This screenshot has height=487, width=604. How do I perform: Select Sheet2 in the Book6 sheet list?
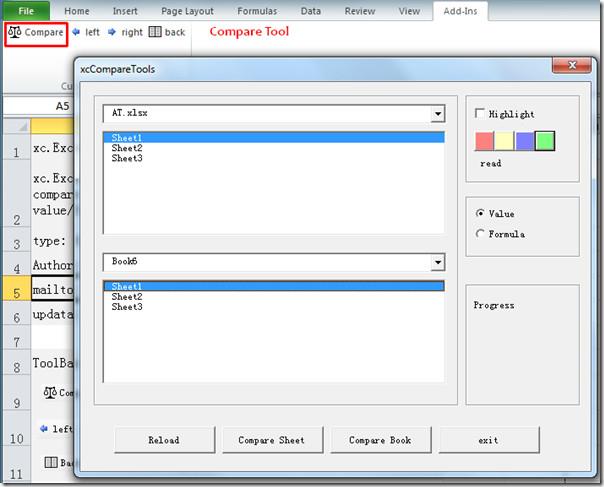point(274,297)
